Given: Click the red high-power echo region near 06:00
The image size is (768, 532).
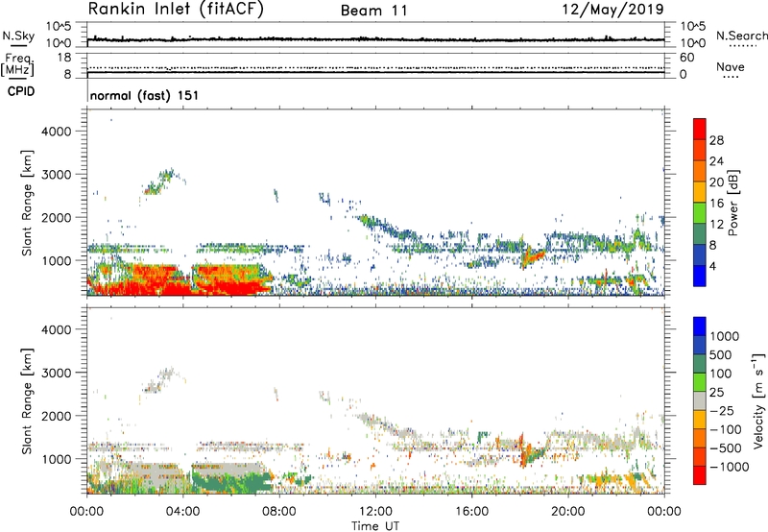Looking at the screenshot, I should pyautogui.click(x=230, y=280).
